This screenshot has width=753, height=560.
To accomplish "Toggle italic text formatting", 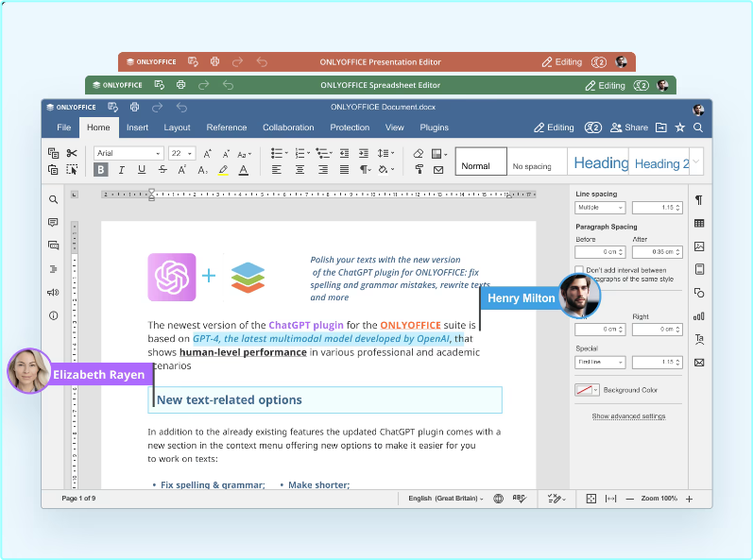I will (121, 170).
